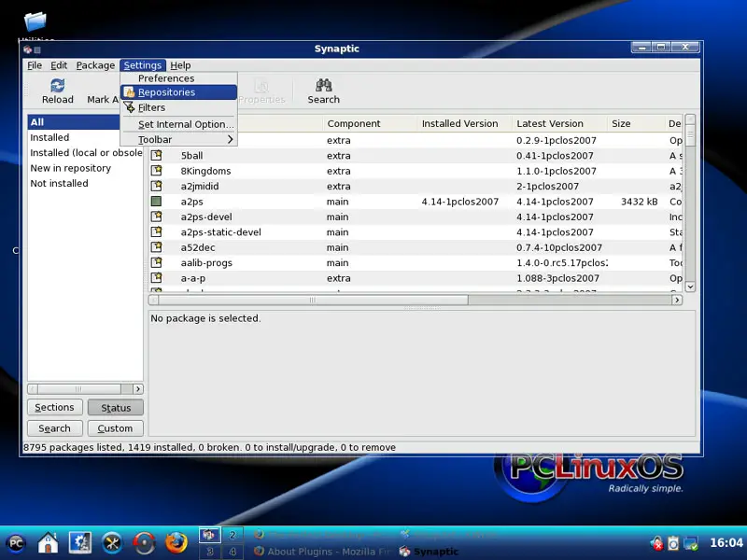Screen dimensions: 747x560
Task: Open the Help menu
Action: 180,65
